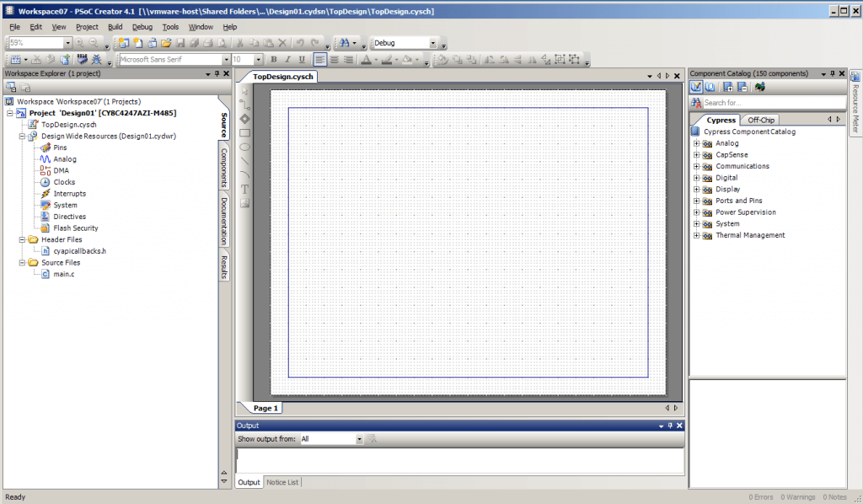This screenshot has width=863, height=504.
Task: Open the zoom percentage dropdown
Action: coord(67,43)
